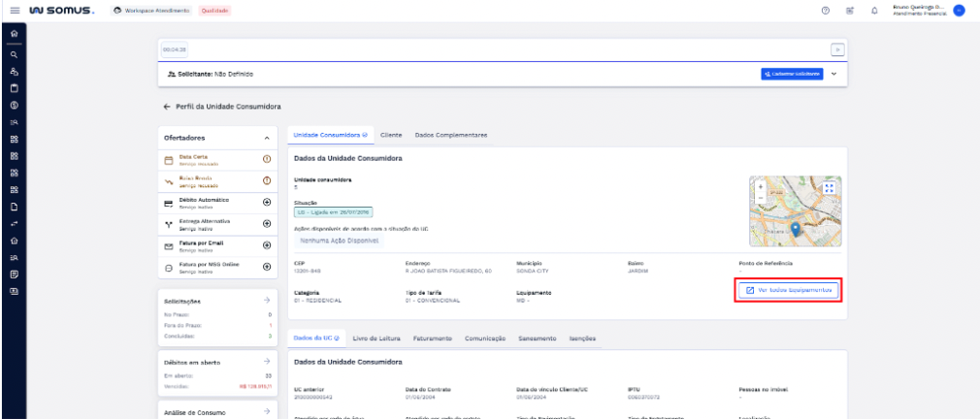Select the Baixa Renda row

pos(217,181)
